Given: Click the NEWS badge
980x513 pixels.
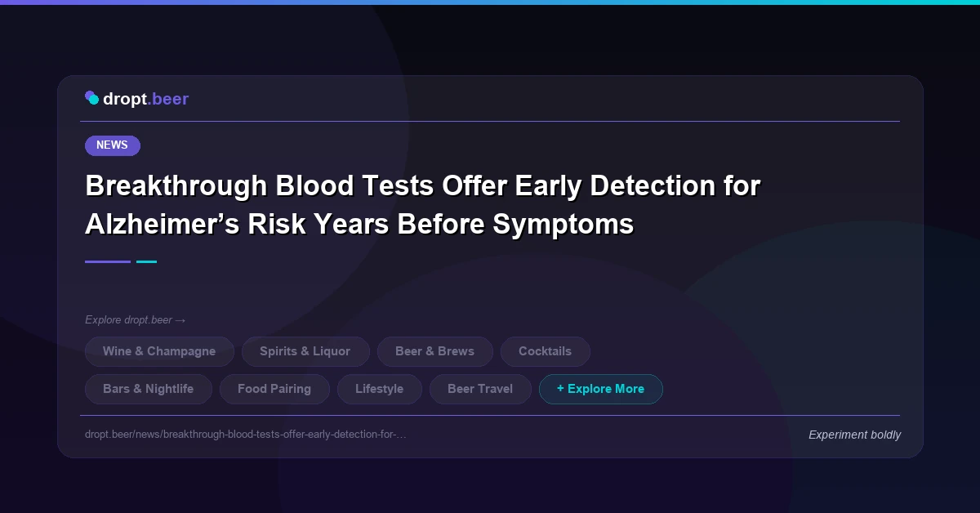Looking at the screenshot, I should pyautogui.click(x=112, y=145).
